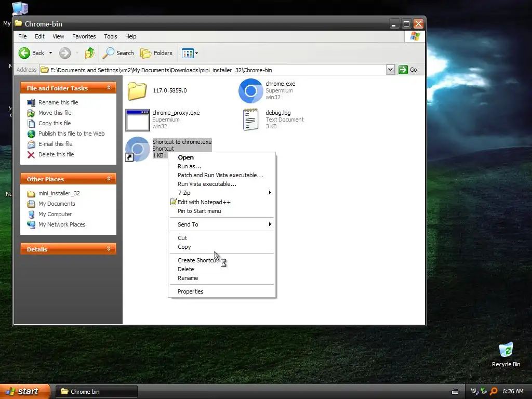
Task: Open the Search toolbar button
Action: 118,53
